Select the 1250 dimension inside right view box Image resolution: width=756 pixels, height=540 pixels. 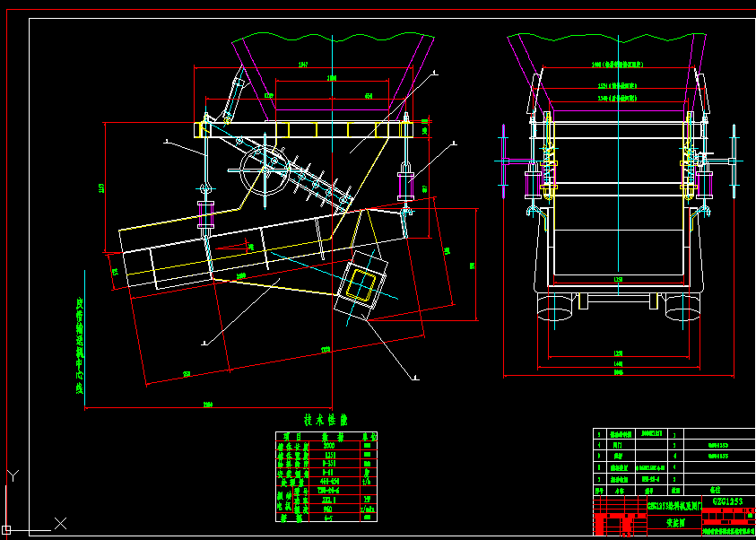(x=618, y=281)
